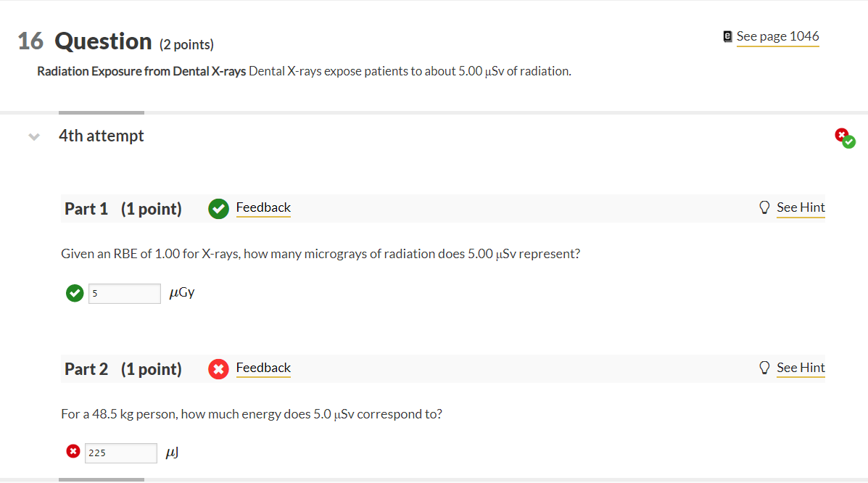Click the lightbulb hint icon in Part 2
868x483 pixels.
(x=764, y=368)
